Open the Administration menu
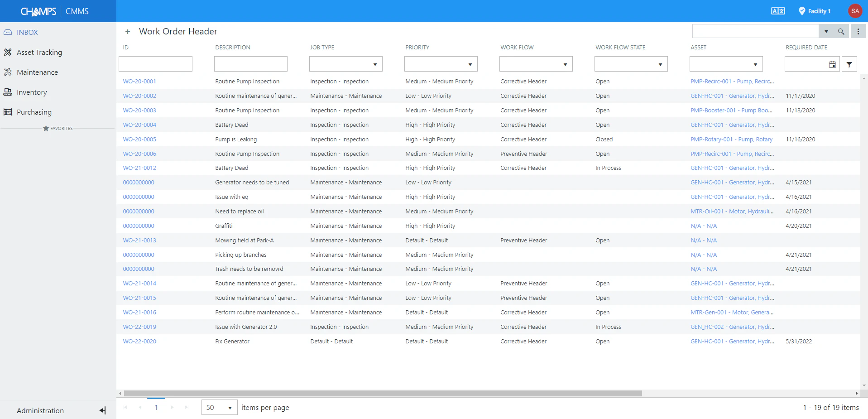Viewport: 868px width, 419px height. pos(40,410)
